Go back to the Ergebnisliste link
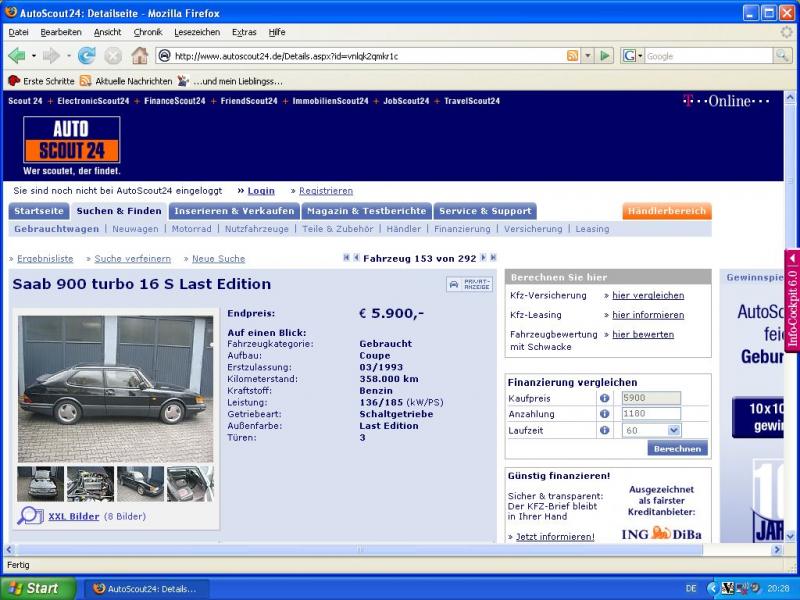The image size is (800, 600). pyautogui.click(x=45, y=259)
